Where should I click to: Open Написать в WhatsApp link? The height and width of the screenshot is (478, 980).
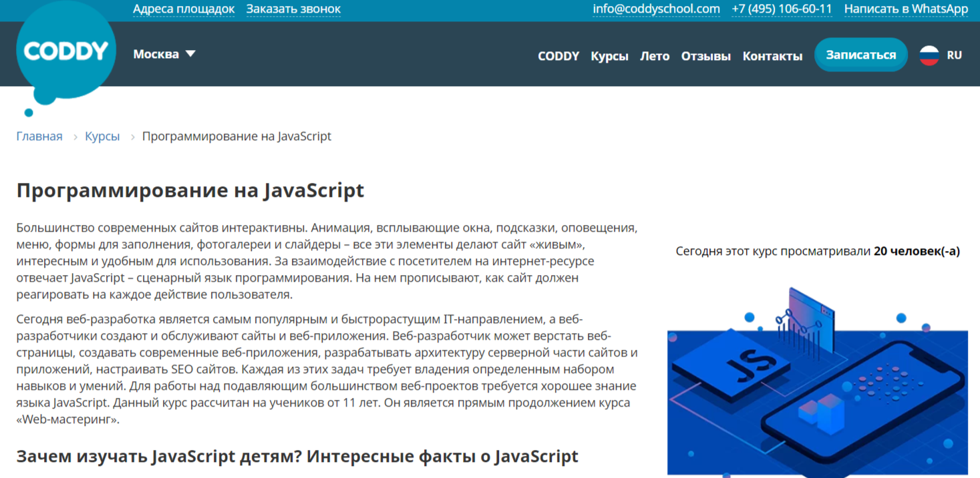(x=906, y=9)
